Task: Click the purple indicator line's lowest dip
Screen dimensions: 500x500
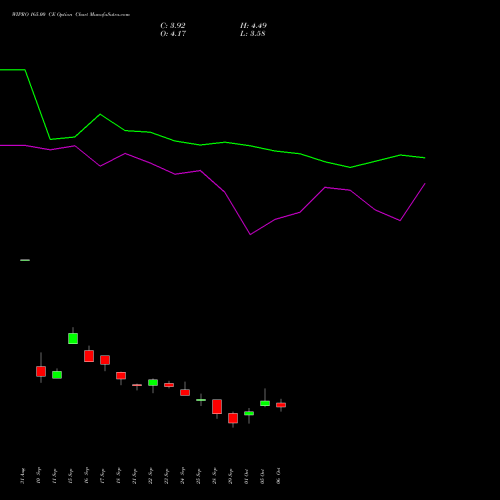Action: tap(250, 234)
